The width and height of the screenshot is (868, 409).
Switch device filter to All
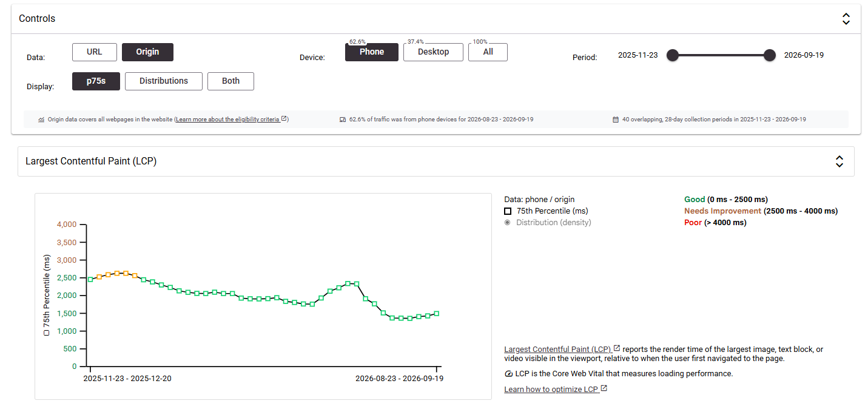488,52
